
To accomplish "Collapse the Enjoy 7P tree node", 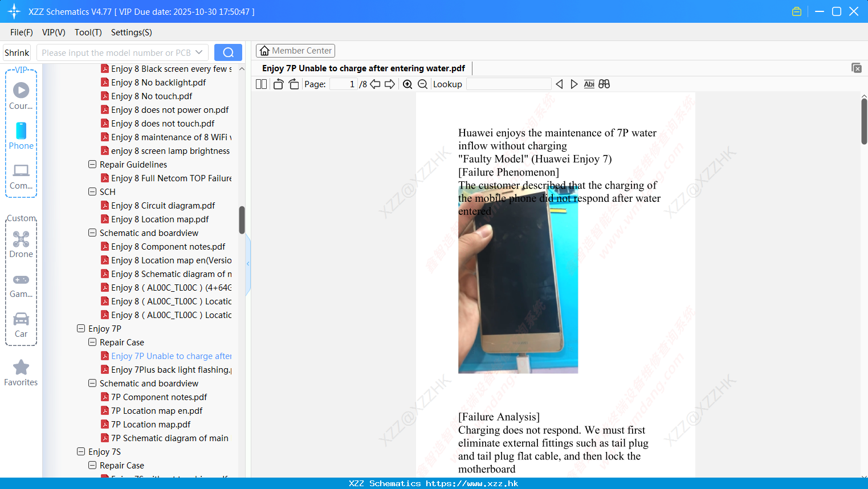I will point(80,328).
